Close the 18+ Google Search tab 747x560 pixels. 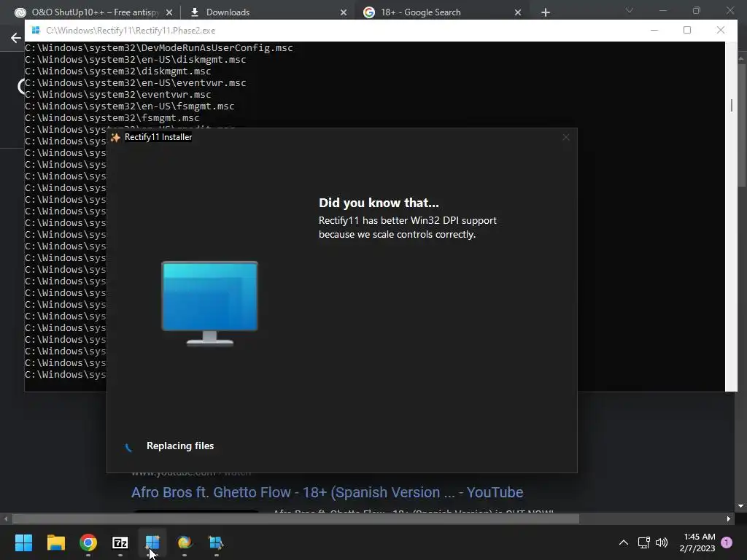pos(518,12)
